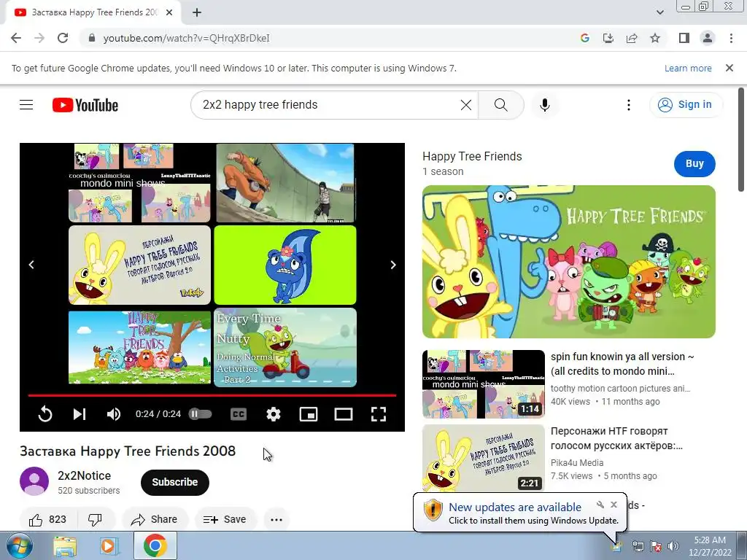Share this page icon in address bar
The width and height of the screenshot is (747, 560).
(x=632, y=38)
